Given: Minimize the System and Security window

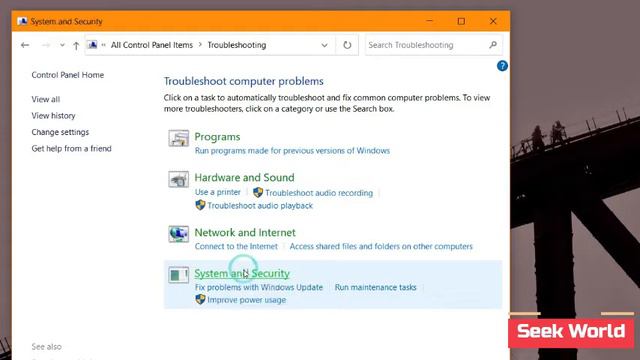Looking at the screenshot, I should click(429, 21).
